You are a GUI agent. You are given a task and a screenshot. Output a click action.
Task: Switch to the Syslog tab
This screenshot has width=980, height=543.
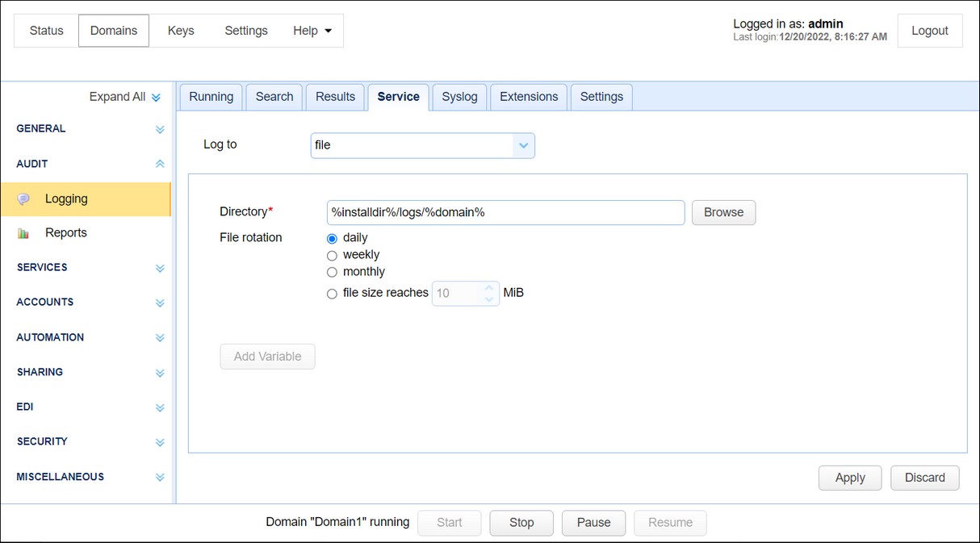pyautogui.click(x=459, y=96)
